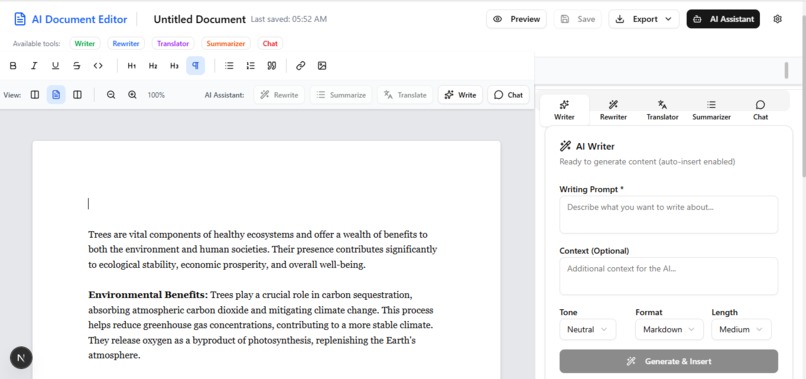Viewport: 806px width, 379px height.
Task: Toggle strikethrough formatting
Action: 77,66
